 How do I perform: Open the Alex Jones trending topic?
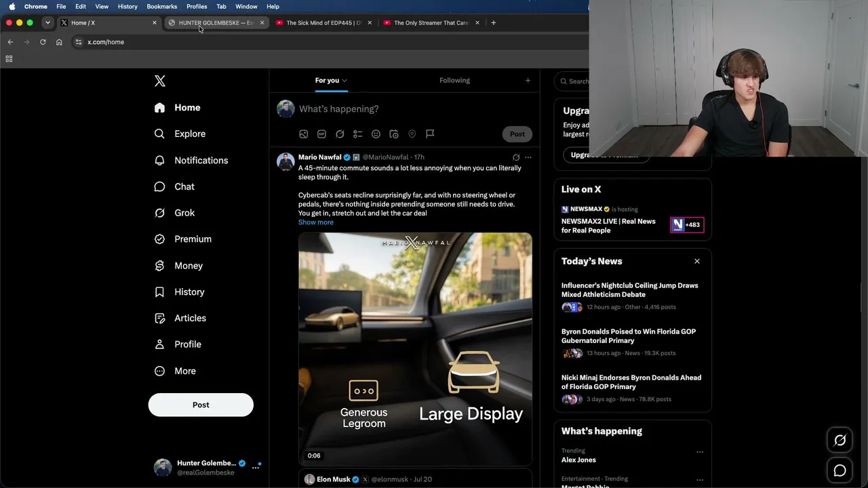(578, 460)
